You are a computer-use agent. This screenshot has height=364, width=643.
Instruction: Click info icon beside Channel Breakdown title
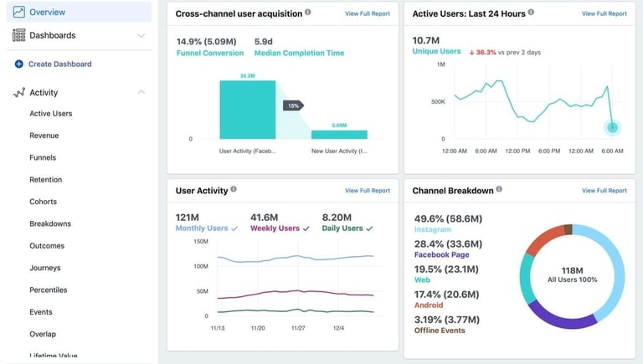(499, 189)
